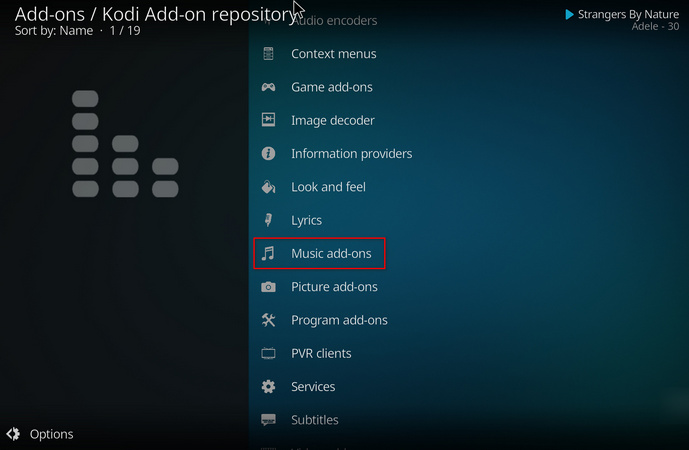Click the Music add-ons note icon
Viewport: 689px width, 450px height.
tap(268, 253)
